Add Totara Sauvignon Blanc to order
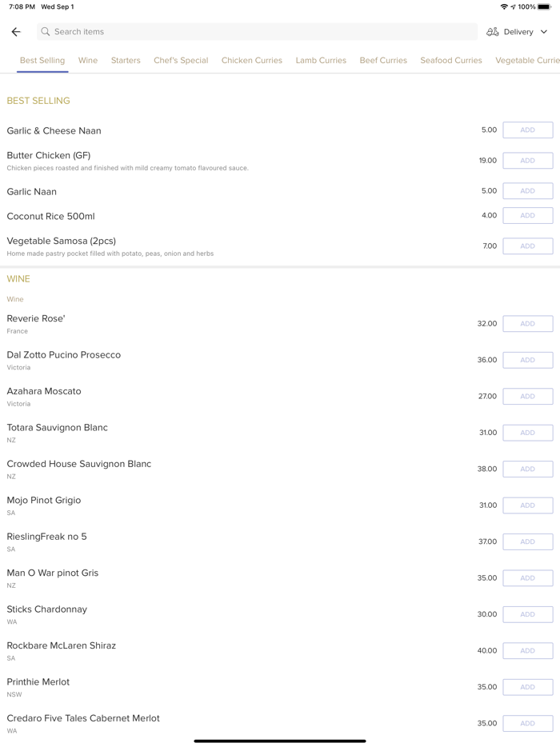Viewport: 560px width, 747px height. [x=528, y=433]
